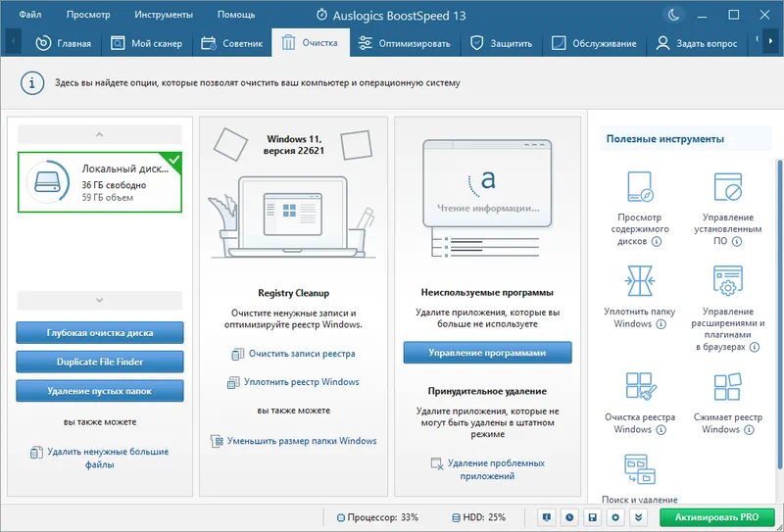Click the shield alert status bar icon
Viewport: 784px width, 532px height.
(x=547, y=517)
